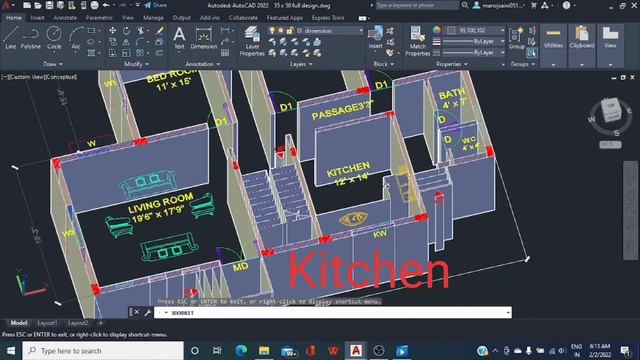Switch to Layout2 tab
Screen dimensions: 640x360
(x=78, y=323)
